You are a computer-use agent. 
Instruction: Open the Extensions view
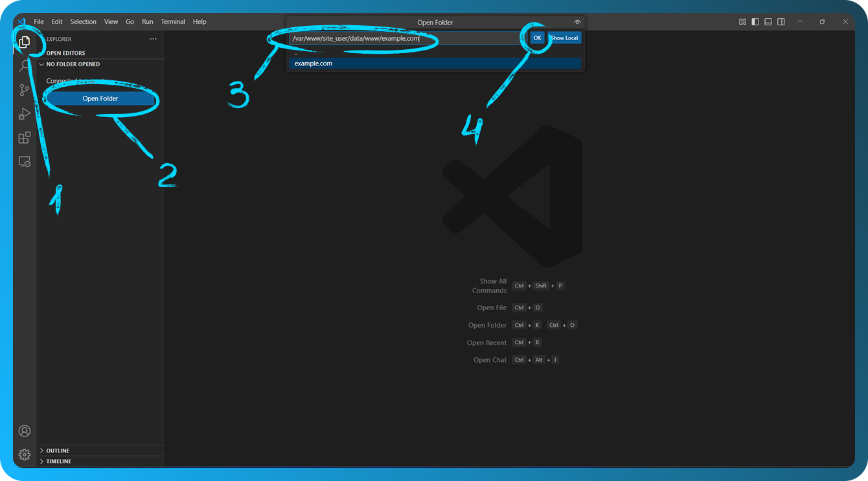25,137
